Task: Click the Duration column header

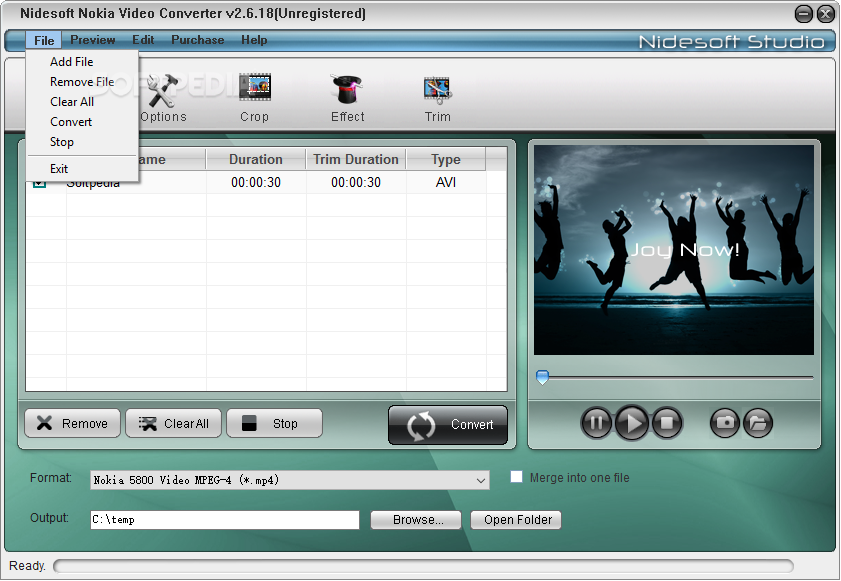Action: 256,159
